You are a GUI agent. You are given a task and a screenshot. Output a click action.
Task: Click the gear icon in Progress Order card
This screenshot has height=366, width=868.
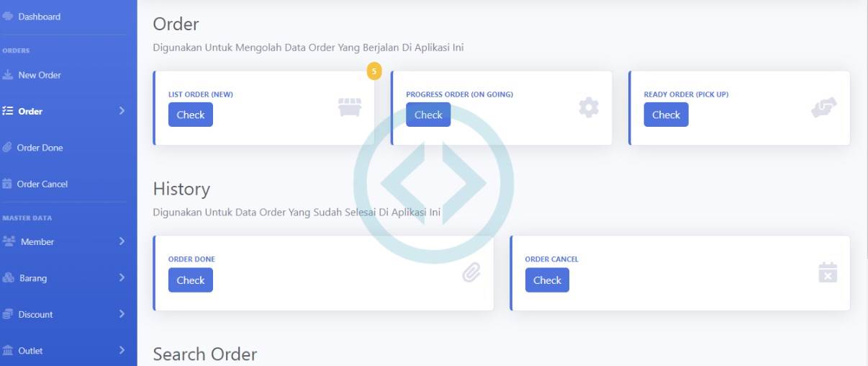tap(588, 107)
